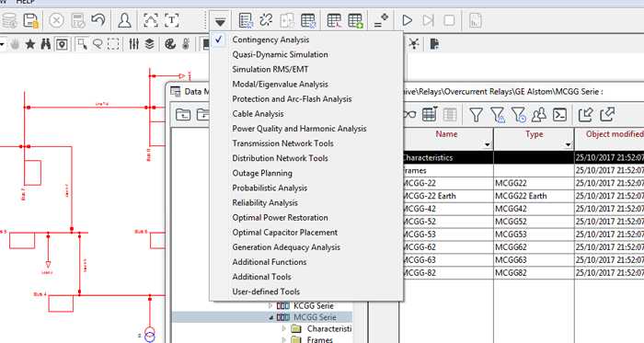Expand the Characteristics folder node

point(283,328)
